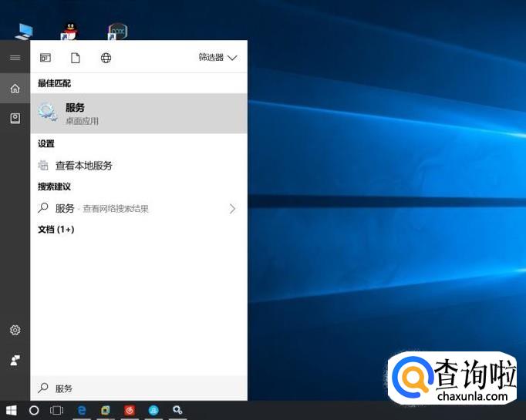Screen dimensions: 526x420
Task: Open the settings gear in the sidebar
Action: pos(15,330)
